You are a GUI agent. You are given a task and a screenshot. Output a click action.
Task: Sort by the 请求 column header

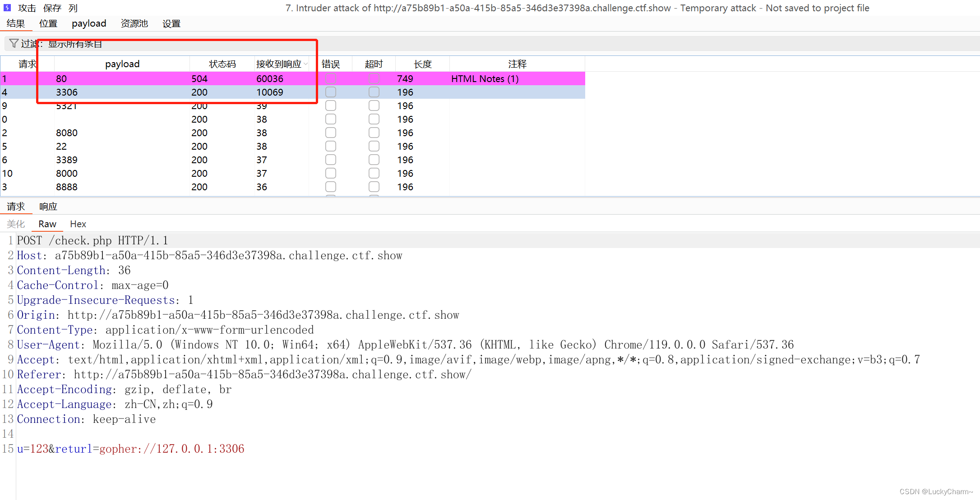pos(27,64)
